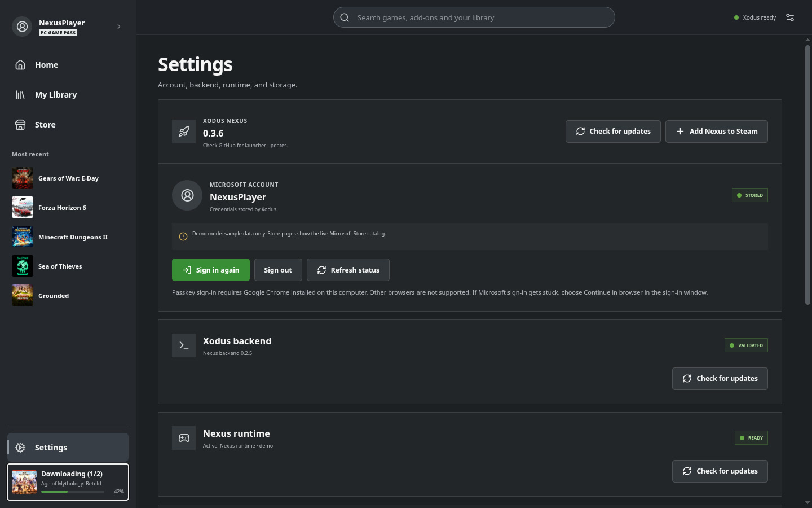The width and height of the screenshot is (812, 508).
Task: Click the Sign out button
Action: coord(278,270)
